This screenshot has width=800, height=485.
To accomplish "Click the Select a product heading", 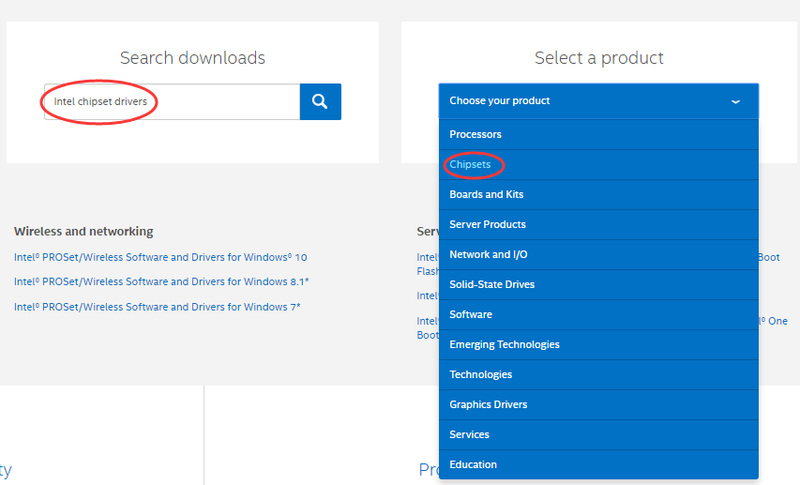I will (x=599, y=58).
